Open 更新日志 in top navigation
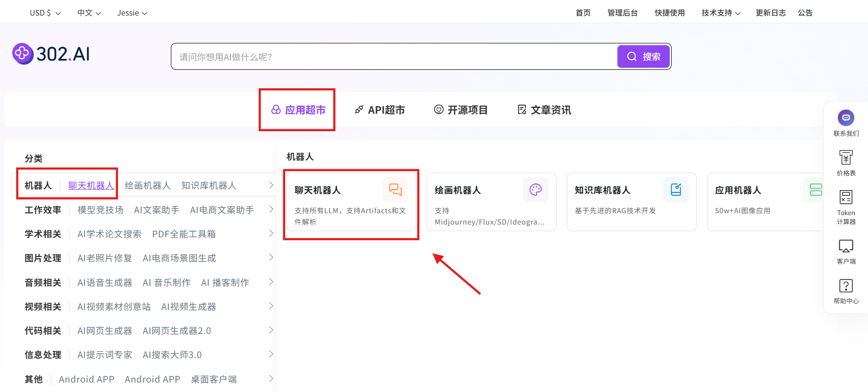This screenshot has height=392, width=868. pyautogui.click(x=770, y=13)
